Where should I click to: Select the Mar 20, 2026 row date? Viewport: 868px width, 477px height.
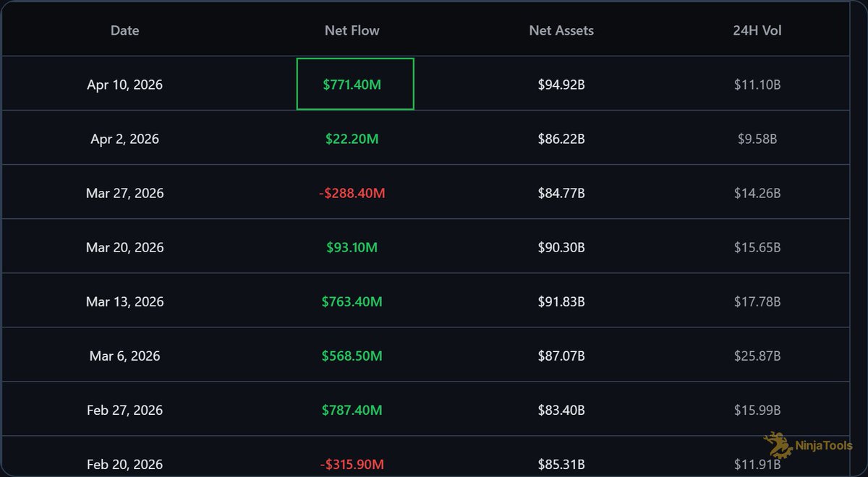click(x=124, y=247)
